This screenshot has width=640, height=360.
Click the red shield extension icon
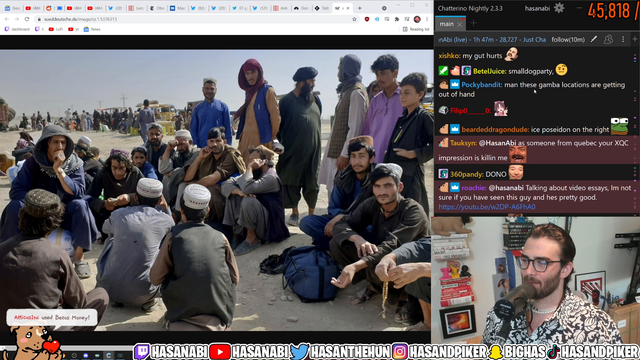tap(367, 19)
